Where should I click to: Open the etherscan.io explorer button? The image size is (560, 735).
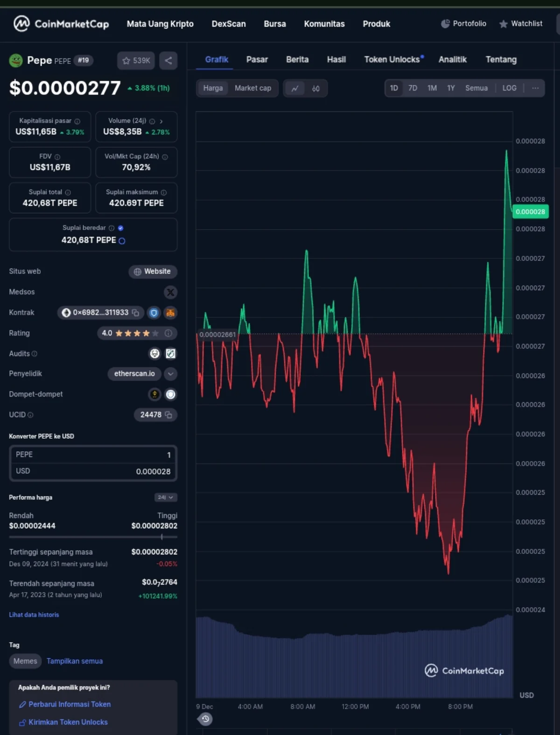pos(134,374)
